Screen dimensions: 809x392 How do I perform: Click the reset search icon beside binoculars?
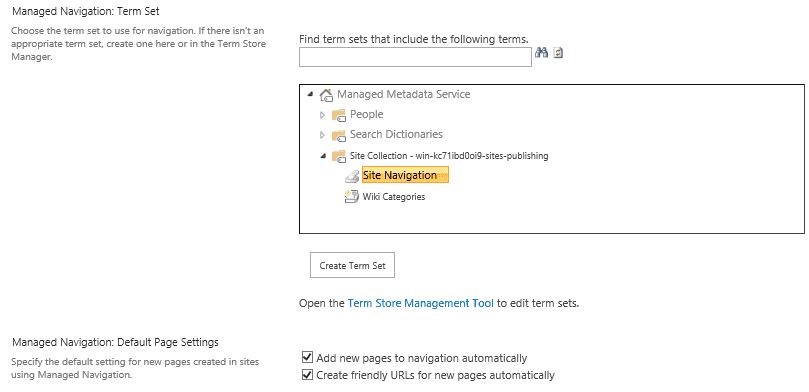(x=558, y=53)
